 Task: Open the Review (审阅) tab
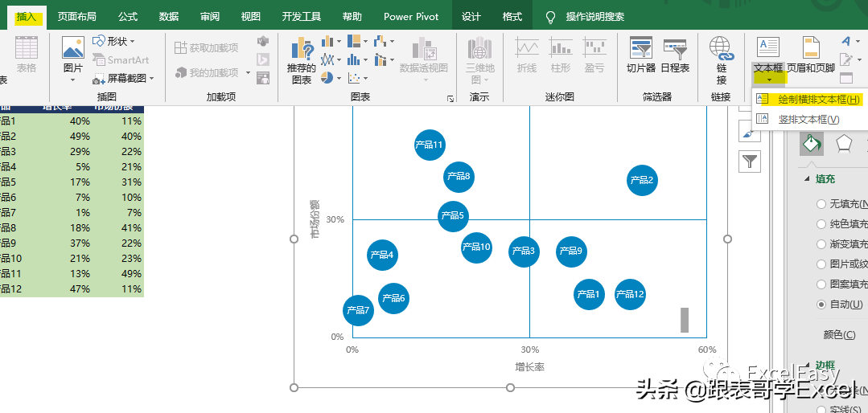210,17
